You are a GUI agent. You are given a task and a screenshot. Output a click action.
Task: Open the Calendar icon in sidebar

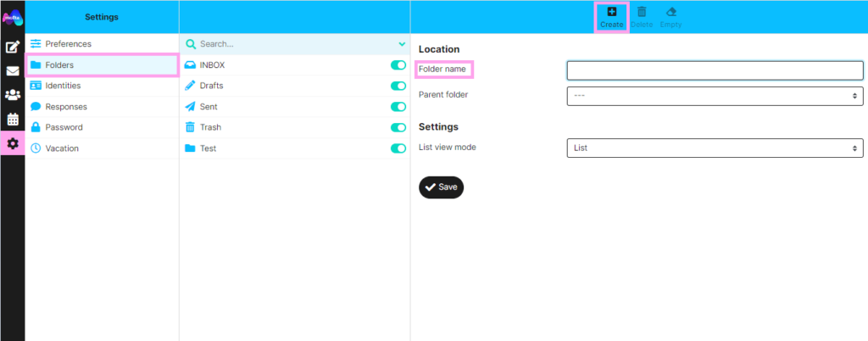pyautogui.click(x=13, y=120)
